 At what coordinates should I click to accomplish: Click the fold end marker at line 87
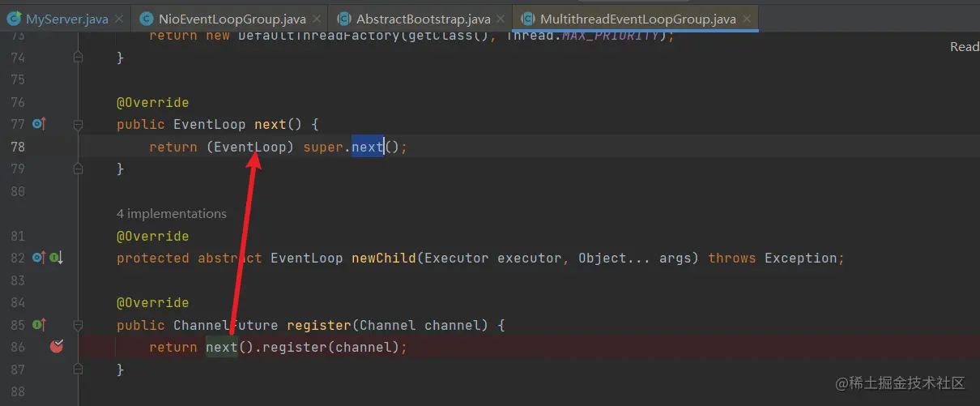click(78, 369)
